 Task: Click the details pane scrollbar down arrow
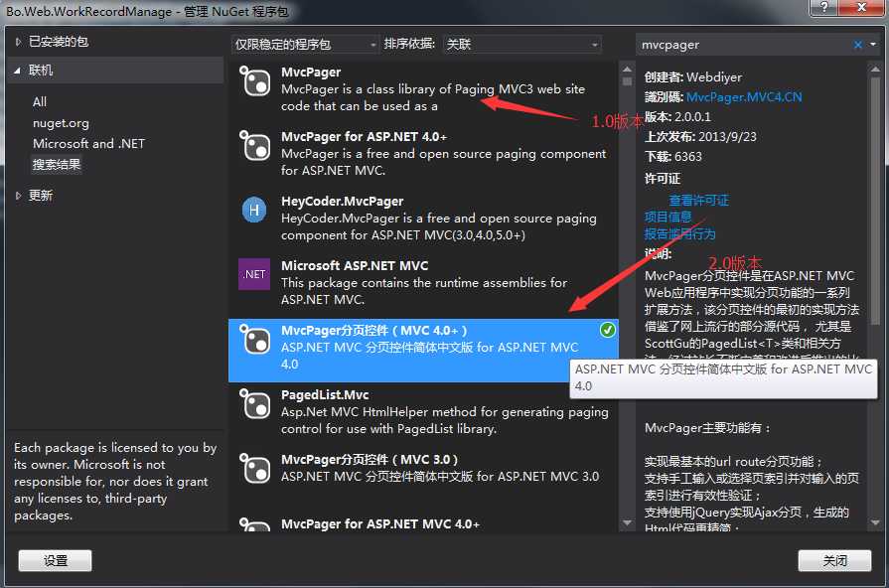(x=875, y=522)
